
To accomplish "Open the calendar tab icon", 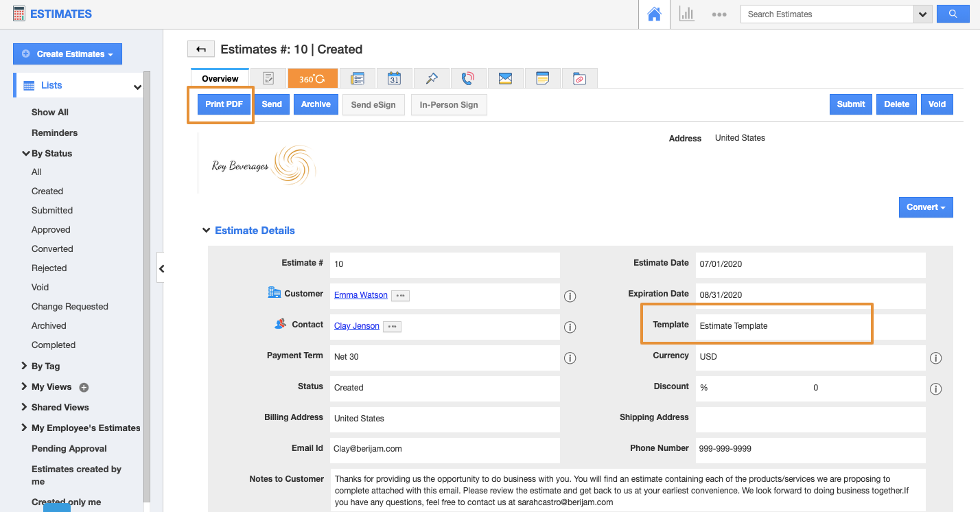I will tap(394, 78).
